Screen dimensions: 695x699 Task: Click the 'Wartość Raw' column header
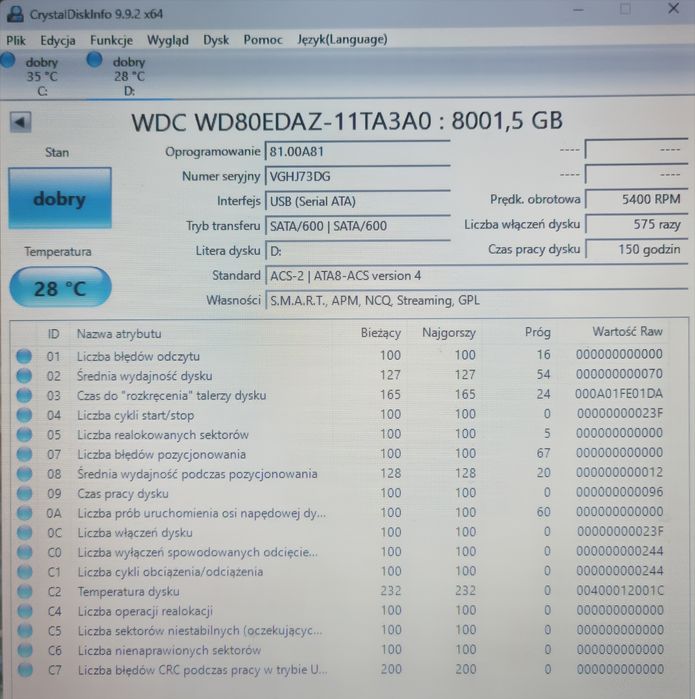[627, 331]
